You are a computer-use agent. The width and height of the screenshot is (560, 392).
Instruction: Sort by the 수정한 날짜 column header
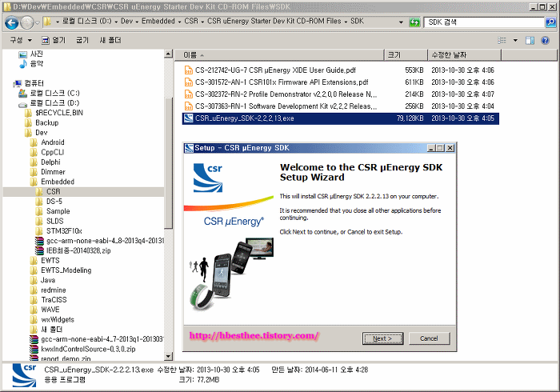465,55
